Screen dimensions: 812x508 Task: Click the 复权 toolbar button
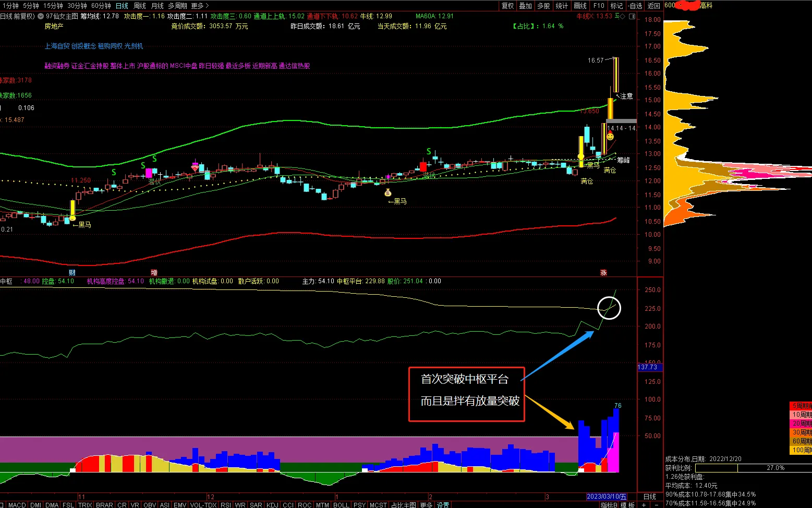click(507, 6)
